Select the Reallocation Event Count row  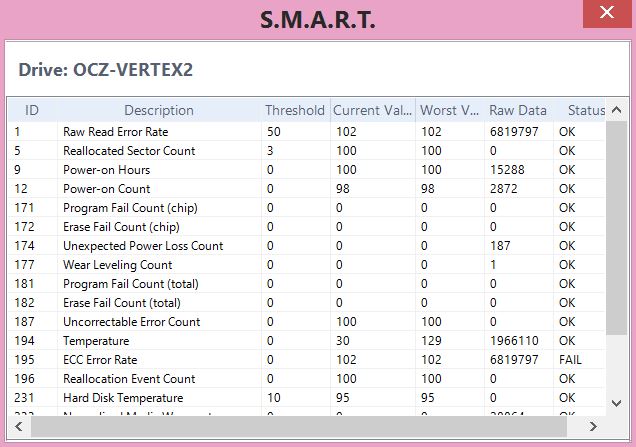coord(307,379)
